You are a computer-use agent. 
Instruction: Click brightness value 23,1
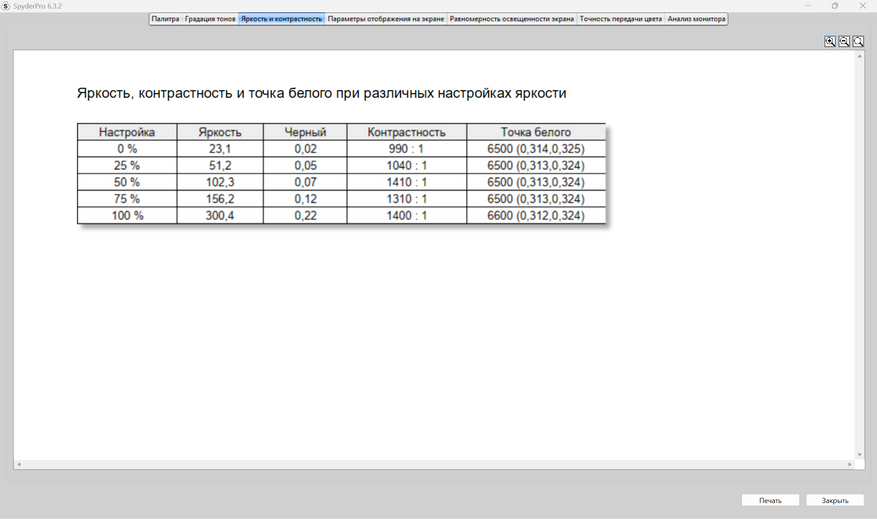click(220, 149)
